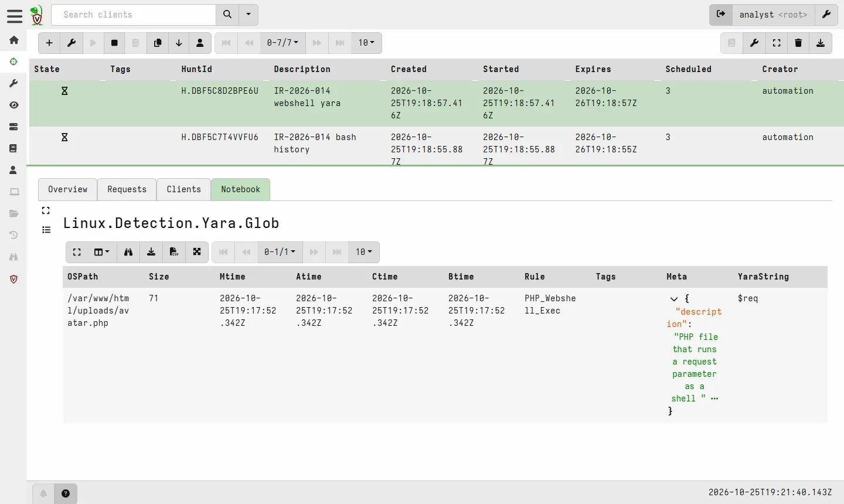Open Hunt Manager crosshair icon in sidebar

(x=14, y=62)
